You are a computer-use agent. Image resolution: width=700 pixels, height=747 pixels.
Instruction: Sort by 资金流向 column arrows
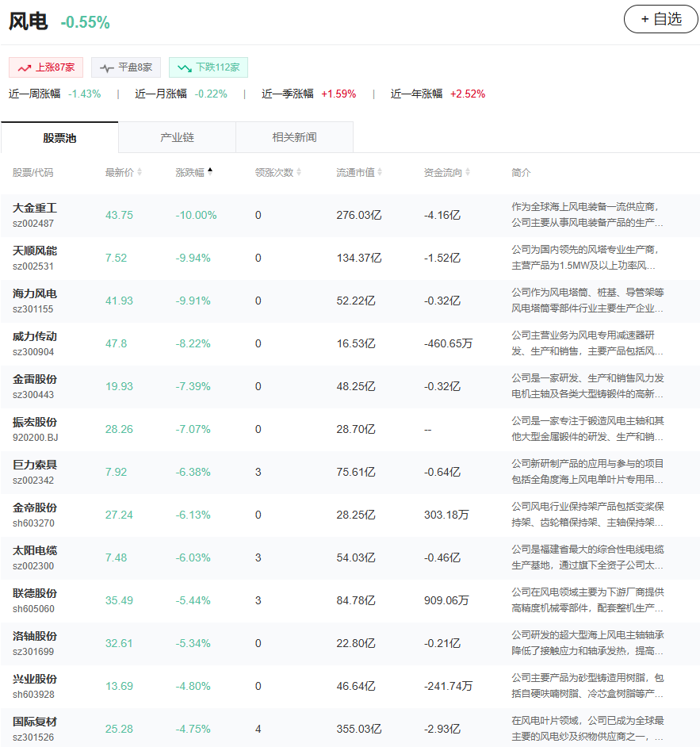point(468,172)
